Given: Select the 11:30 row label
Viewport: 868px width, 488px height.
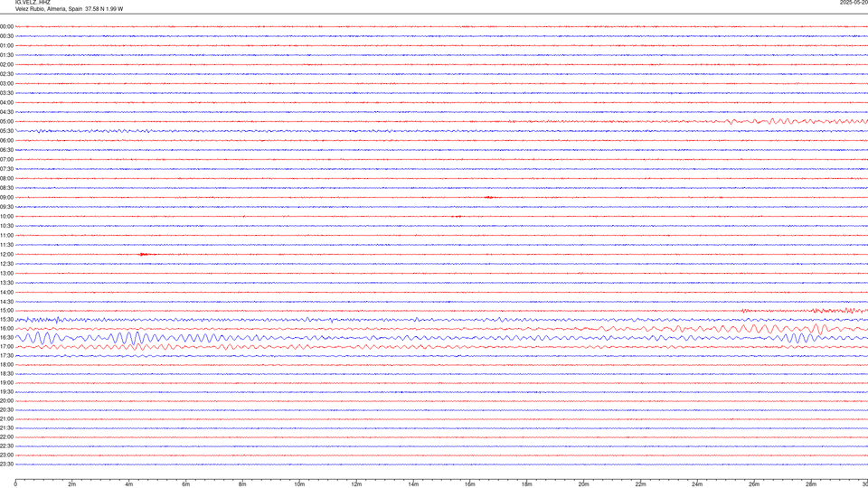Looking at the screenshot, I should 6,245.
